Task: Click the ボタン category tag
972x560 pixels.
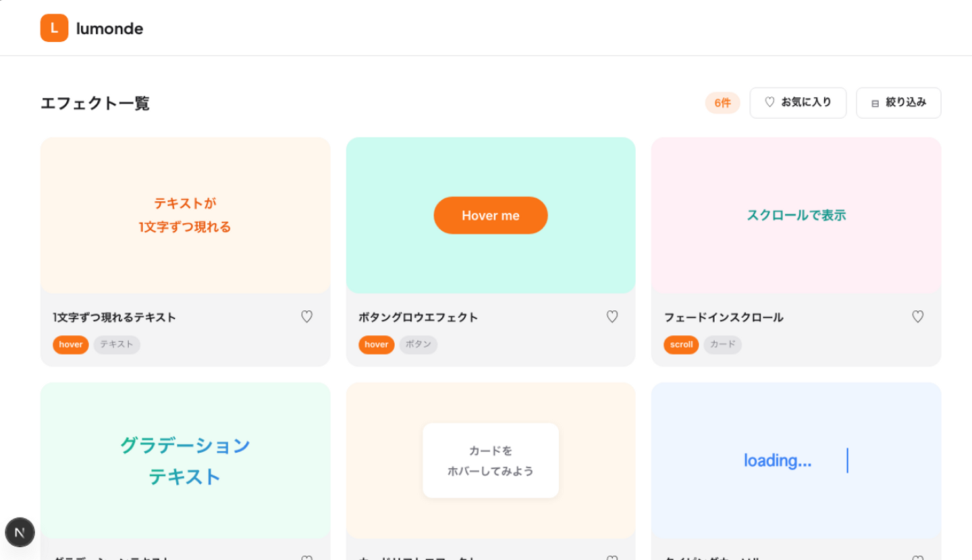Action: tap(418, 345)
